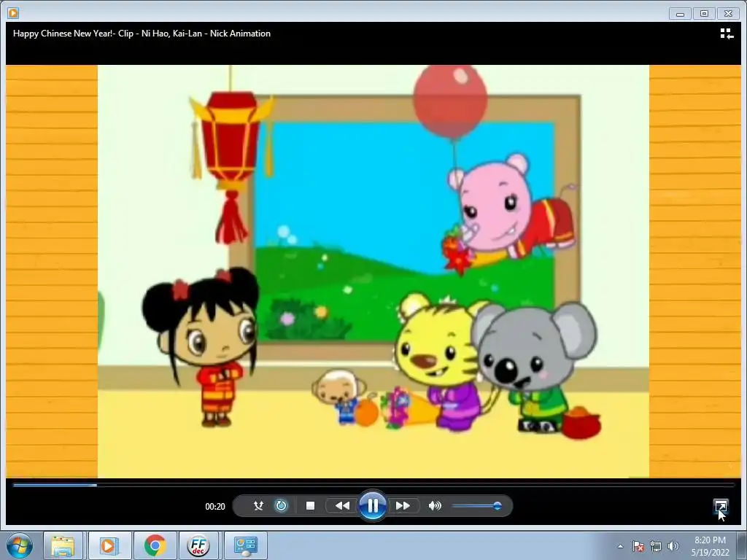Open FFdec application from taskbar
Viewport: 747px width, 560px height.
[198, 545]
